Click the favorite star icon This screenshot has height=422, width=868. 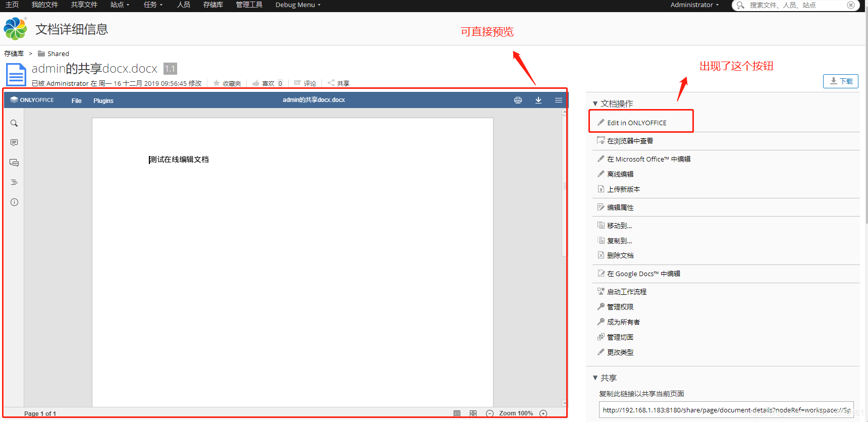(x=216, y=83)
